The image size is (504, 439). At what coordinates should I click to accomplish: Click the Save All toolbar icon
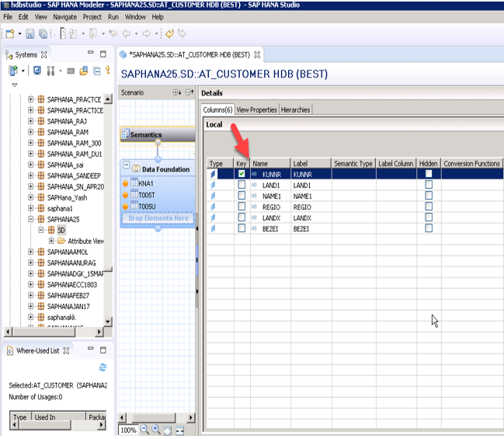[x=43, y=33]
